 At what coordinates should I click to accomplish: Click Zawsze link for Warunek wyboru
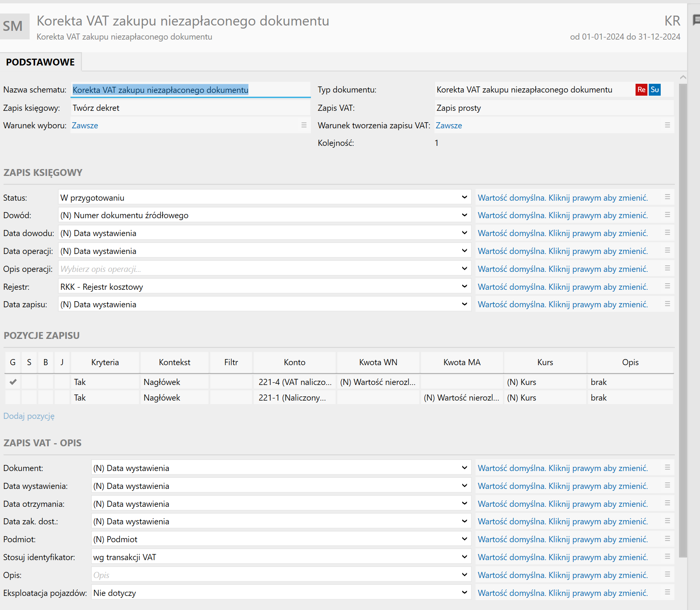coord(85,125)
